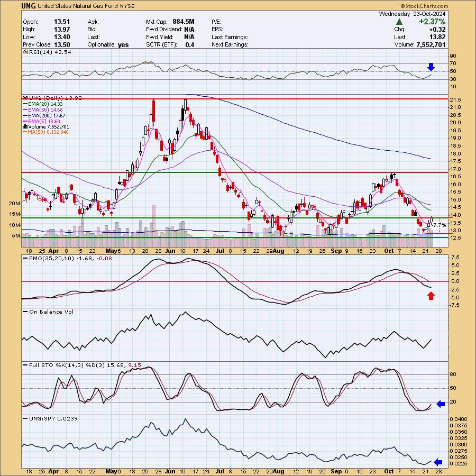Click the UNG ticker symbol title
Viewport: 476px width, 476px height.
(x=29, y=6)
